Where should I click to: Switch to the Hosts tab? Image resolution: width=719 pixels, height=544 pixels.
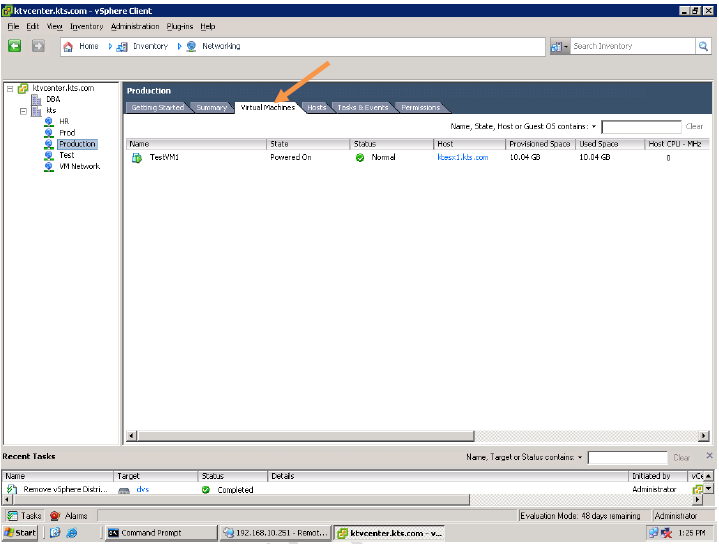[x=316, y=107]
